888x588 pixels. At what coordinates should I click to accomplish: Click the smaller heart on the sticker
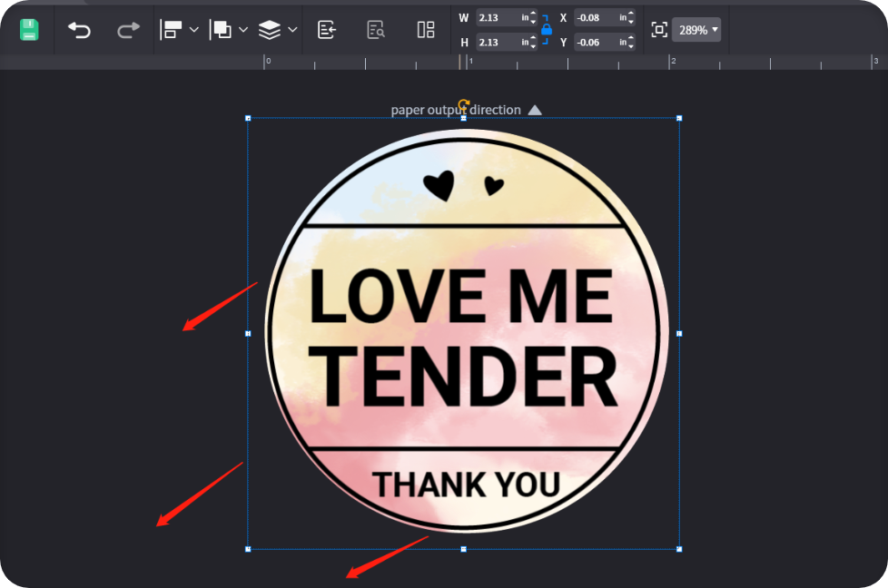494,186
